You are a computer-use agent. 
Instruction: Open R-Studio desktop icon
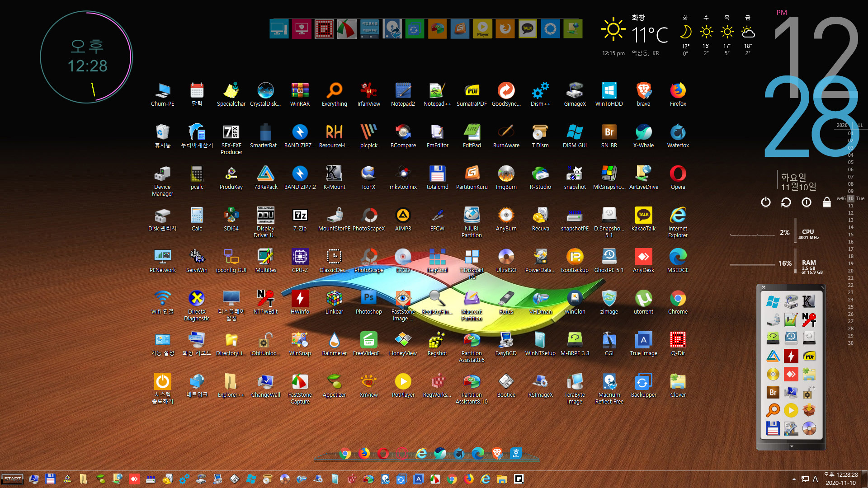click(540, 178)
